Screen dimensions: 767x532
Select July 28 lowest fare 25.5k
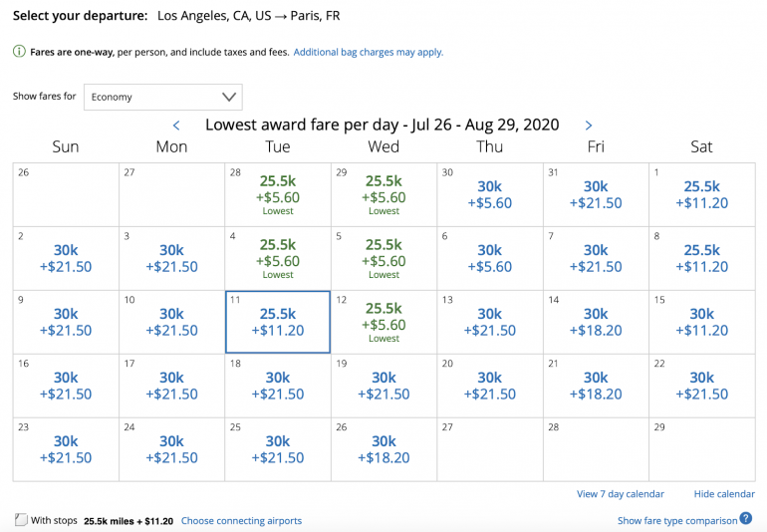[x=278, y=194]
